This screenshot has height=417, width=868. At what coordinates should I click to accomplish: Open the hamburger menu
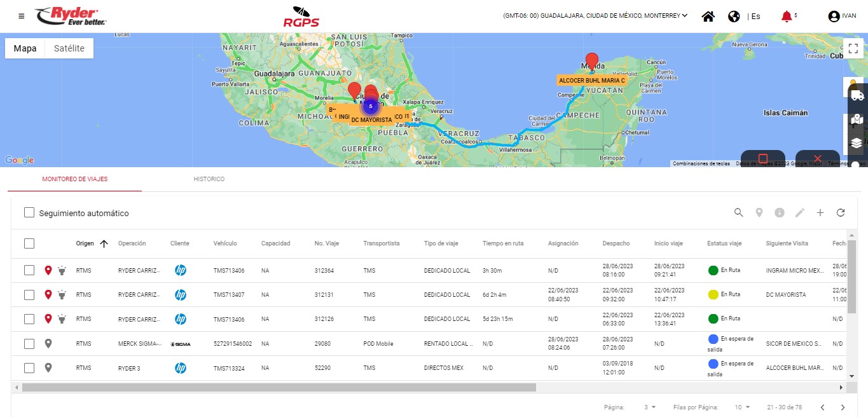pyautogui.click(x=22, y=16)
